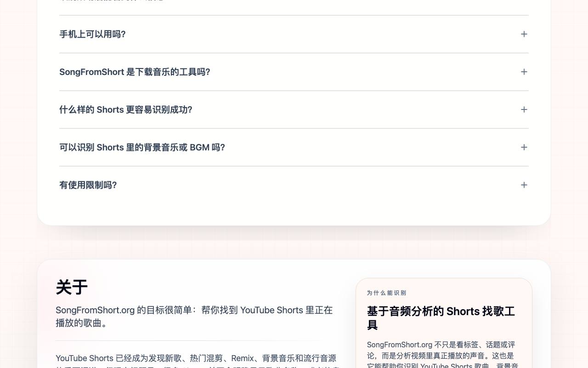The width and height of the screenshot is (588, 368).
Task: Expand FAQ 什么样的 Shorts 更容易识别成功?
Action: click(294, 109)
